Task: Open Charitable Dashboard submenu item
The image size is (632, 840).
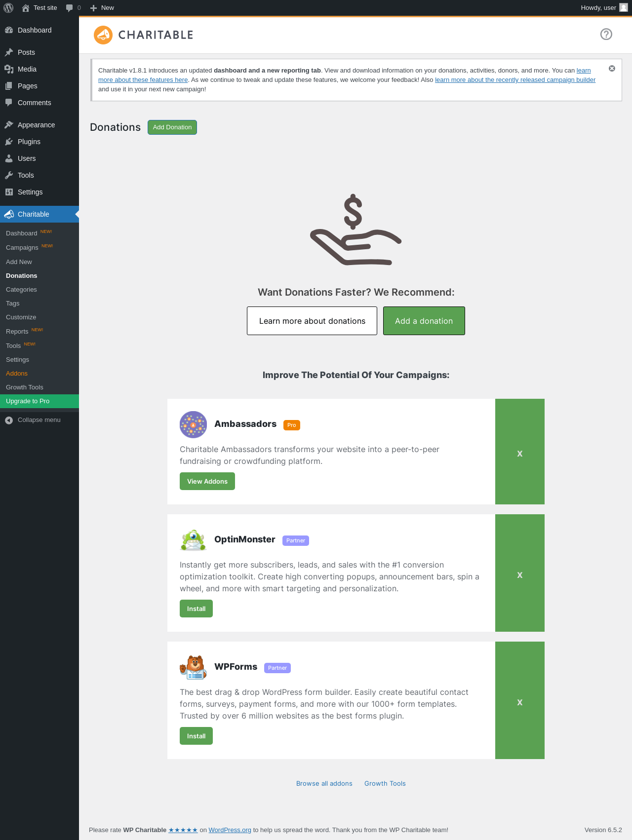Action: point(39,233)
